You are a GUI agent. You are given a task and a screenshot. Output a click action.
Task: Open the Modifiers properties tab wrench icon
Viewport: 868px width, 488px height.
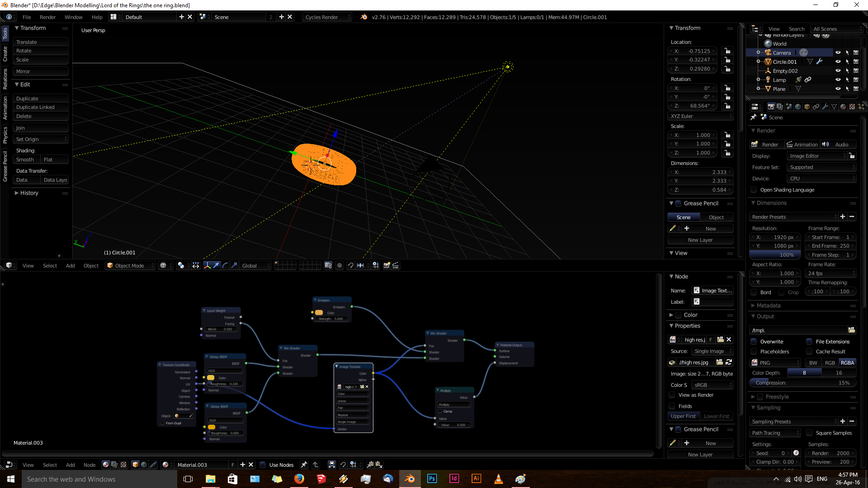click(825, 107)
